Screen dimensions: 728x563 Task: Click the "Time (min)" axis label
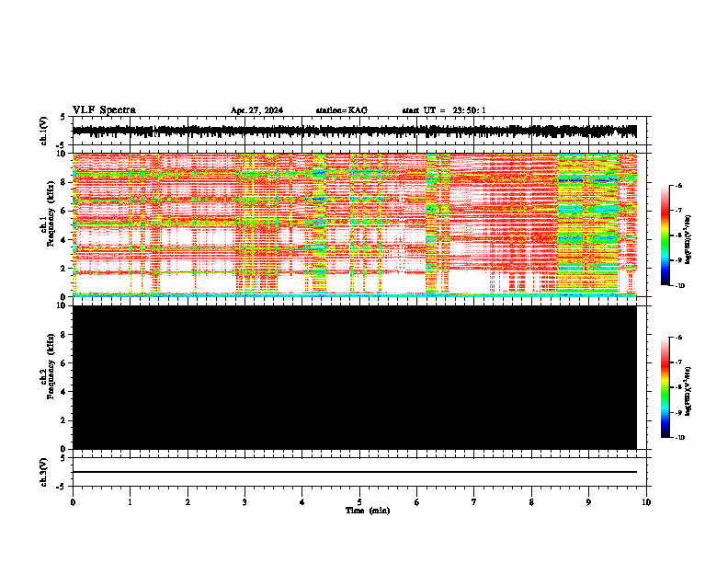(368, 511)
